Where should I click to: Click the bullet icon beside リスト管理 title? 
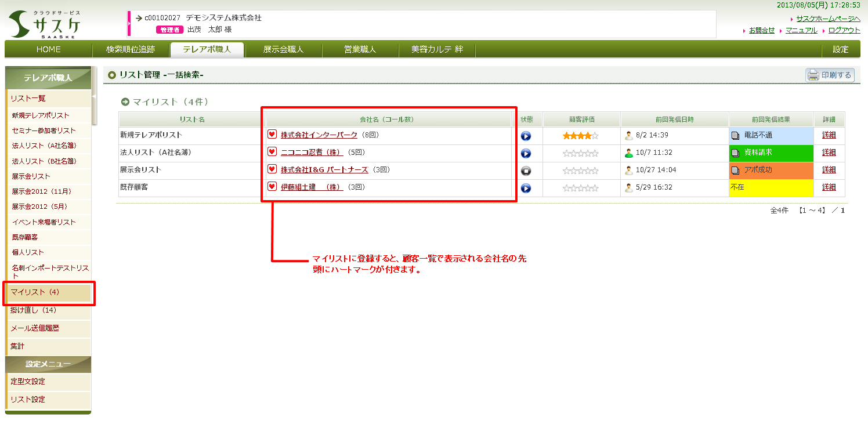pos(112,75)
